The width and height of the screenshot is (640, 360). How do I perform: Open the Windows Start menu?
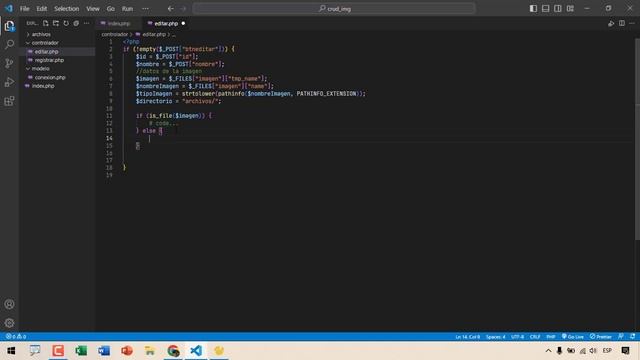pos(11,351)
